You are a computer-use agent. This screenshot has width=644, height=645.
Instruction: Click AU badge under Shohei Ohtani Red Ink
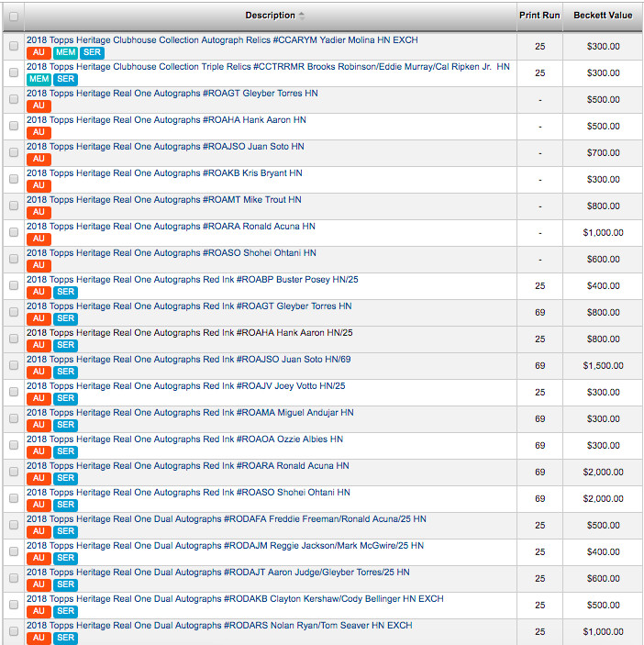tap(39, 505)
